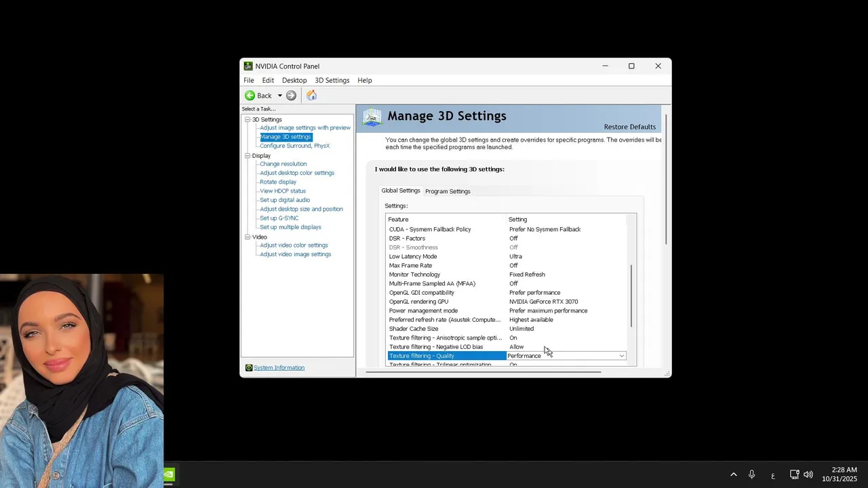Go to the Home icon in toolbar
868x488 pixels.
point(311,96)
